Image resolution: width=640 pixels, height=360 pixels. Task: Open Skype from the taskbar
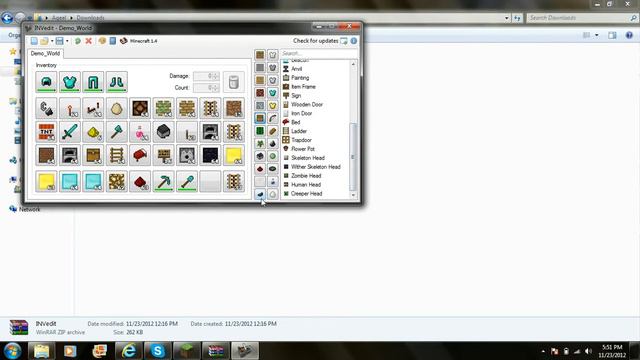(158, 351)
